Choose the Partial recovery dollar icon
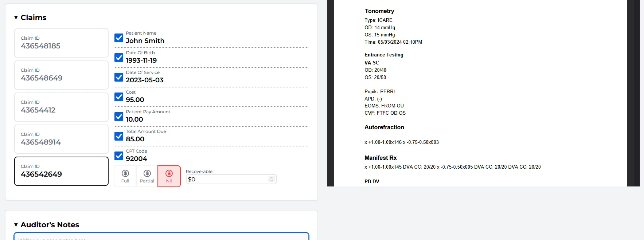This screenshot has height=240, width=644. 147,174
